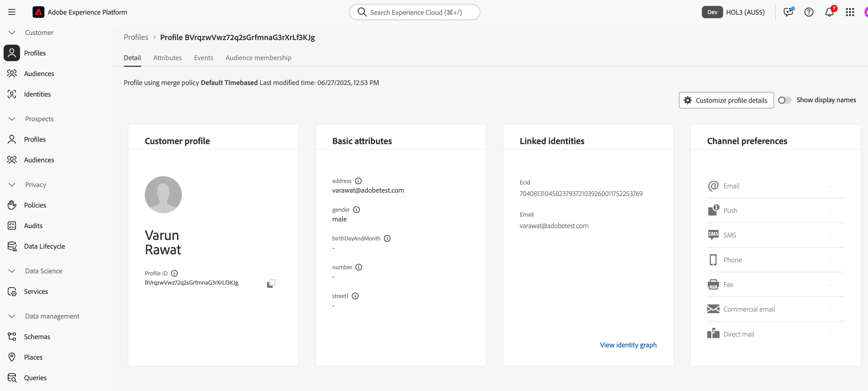The image size is (868, 391).
Task: Focus the Search Experience Cloud field
Action: click(414, 12)
